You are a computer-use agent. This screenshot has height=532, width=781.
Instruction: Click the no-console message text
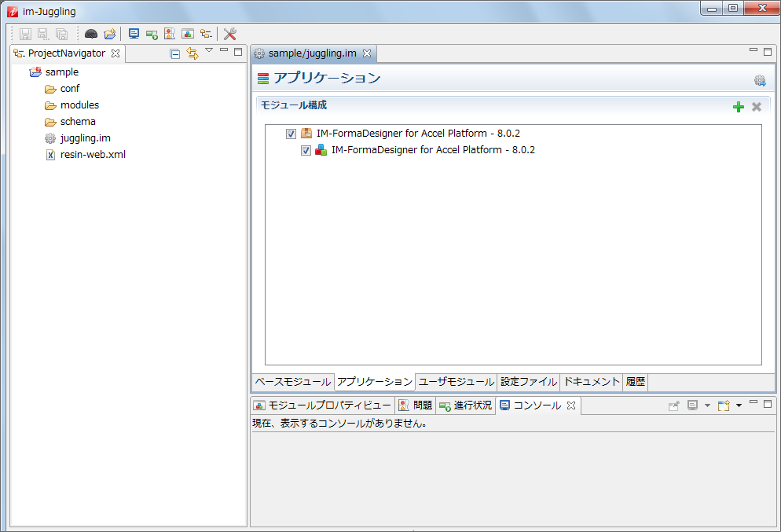pos(339,424)
